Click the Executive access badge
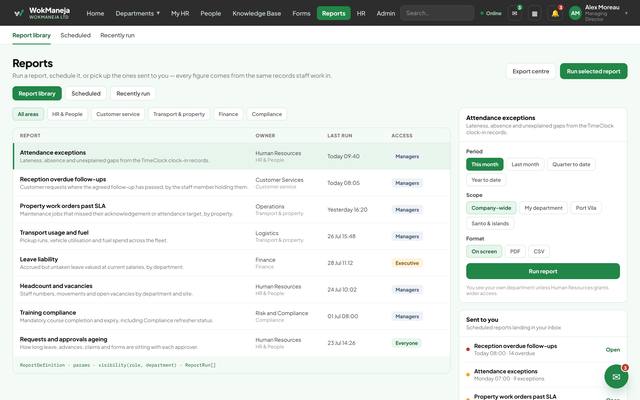Image resolution: width=640 pixels, height=400 pixels. click(x=407, y=263)
